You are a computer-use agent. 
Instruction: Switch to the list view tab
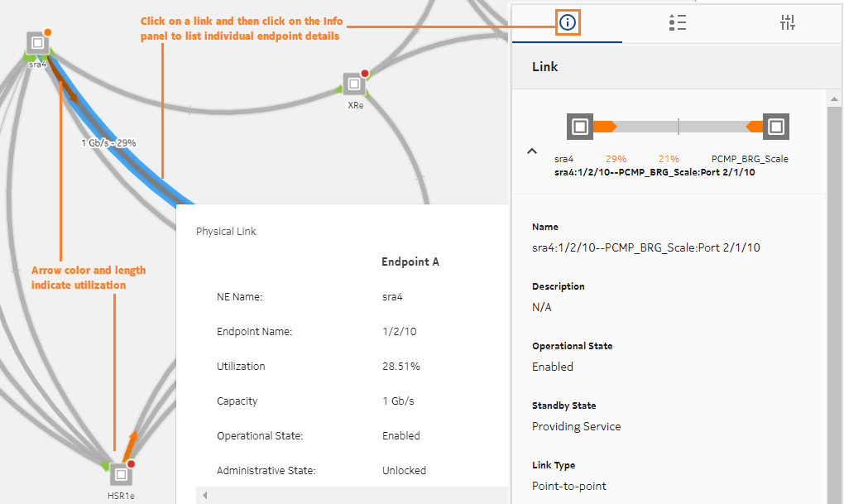(677, 22)
